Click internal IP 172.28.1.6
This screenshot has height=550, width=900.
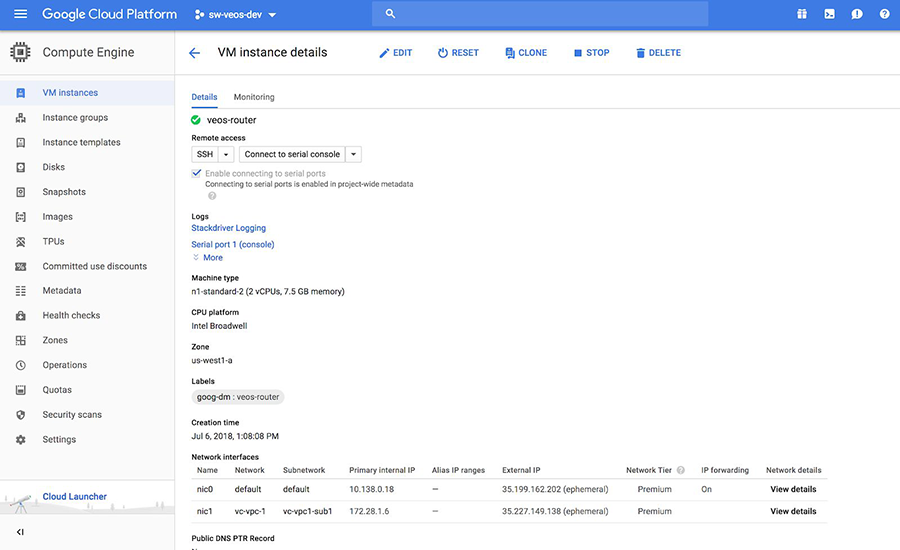(x=369, y=511)
